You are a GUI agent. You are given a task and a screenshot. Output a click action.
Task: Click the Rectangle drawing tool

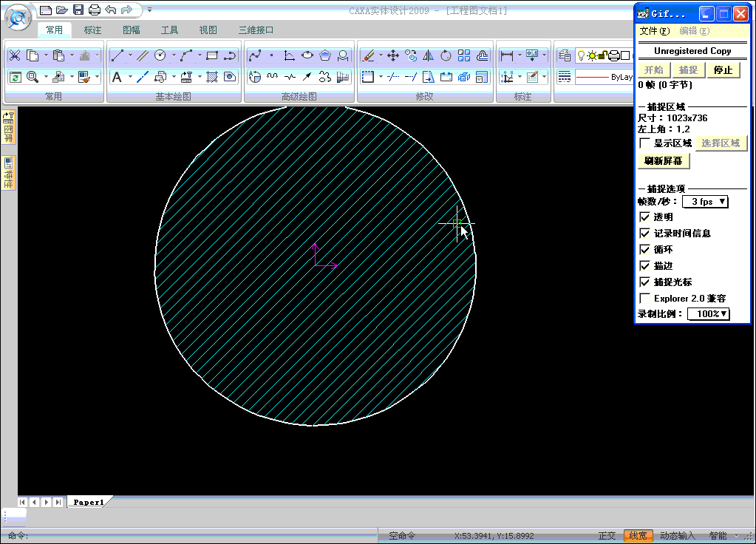(x=212, y=55)
